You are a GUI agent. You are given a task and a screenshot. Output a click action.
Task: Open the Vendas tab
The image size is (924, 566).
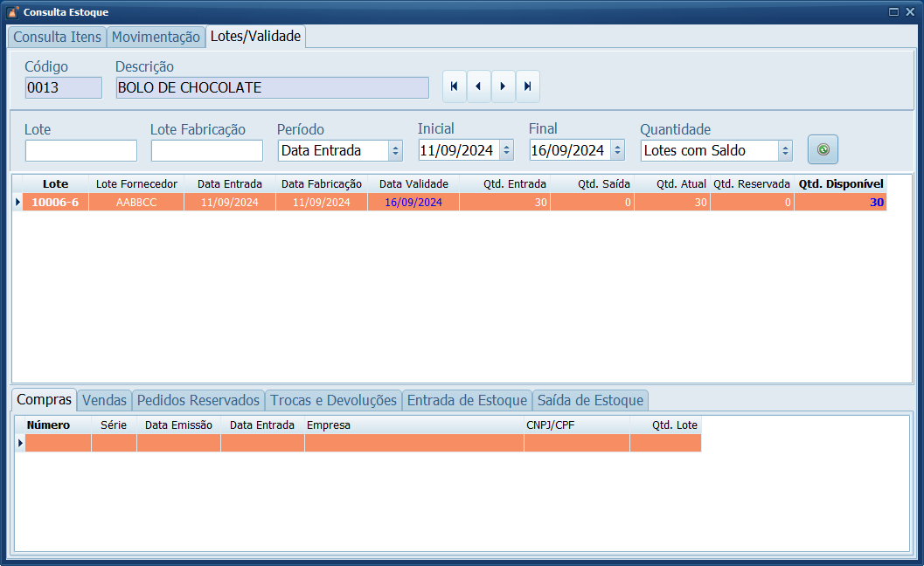105,400
